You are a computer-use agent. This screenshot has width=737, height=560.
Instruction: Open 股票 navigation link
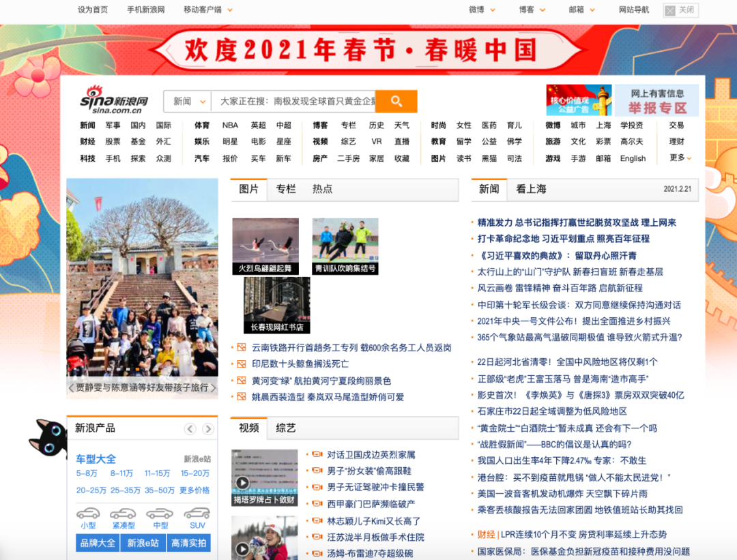coord(113,141)
